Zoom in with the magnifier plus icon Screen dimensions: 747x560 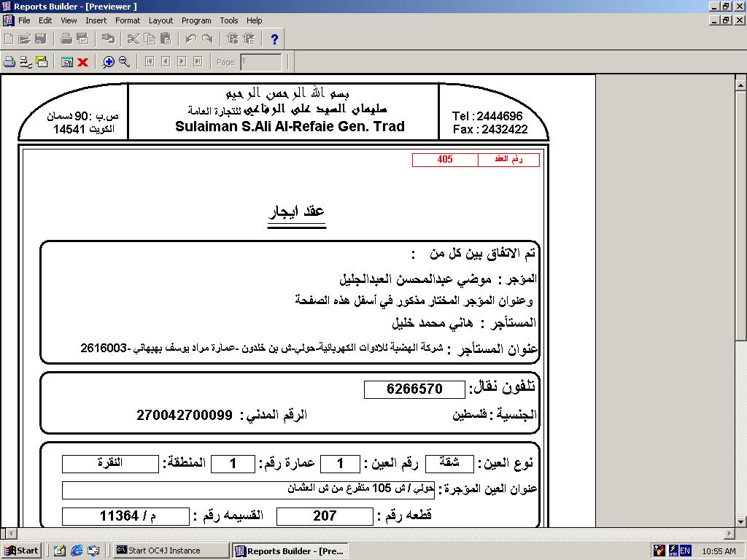tap(109, 62)
